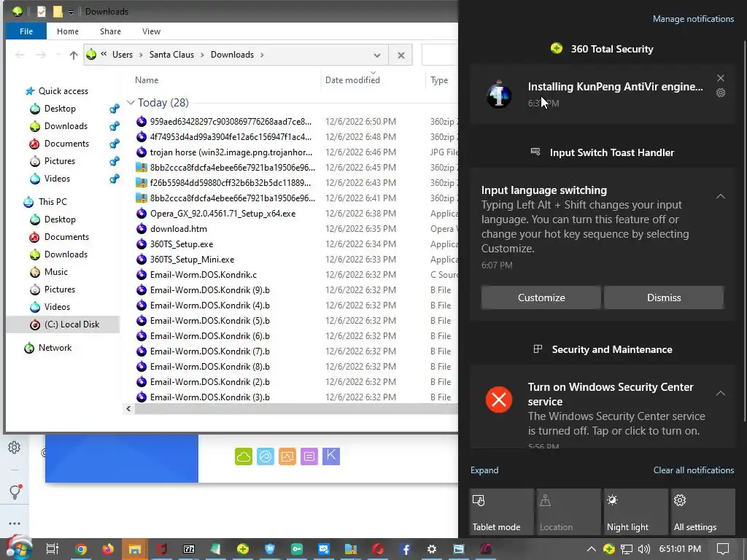This screenshot has height=560, width=747.
Task: Click the Expand quick actions link
Action: click(x=484, y=470)
